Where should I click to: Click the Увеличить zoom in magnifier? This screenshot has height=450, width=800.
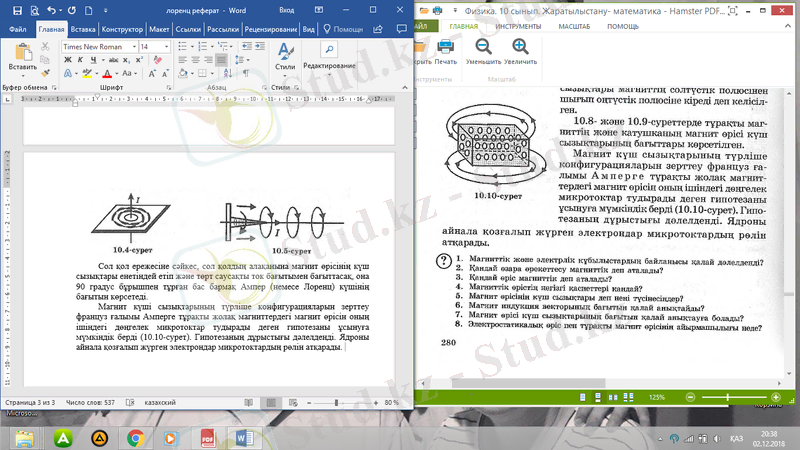(x=521, y=49)
